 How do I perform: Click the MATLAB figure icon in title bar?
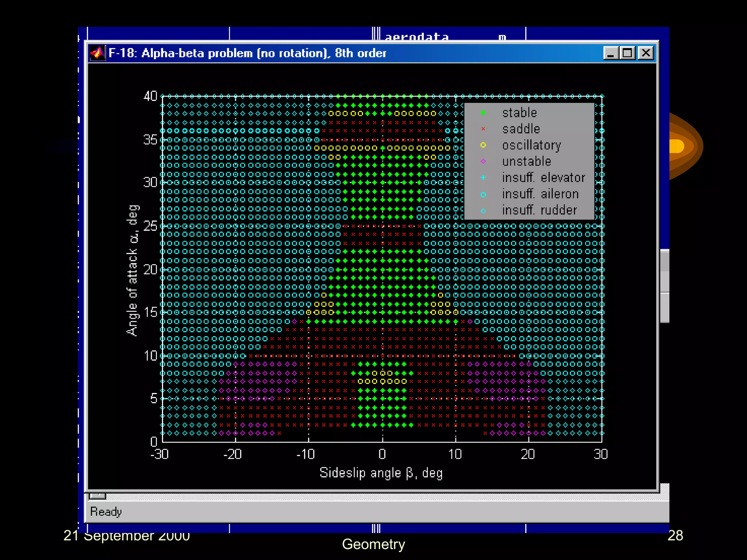click(98, 53)
